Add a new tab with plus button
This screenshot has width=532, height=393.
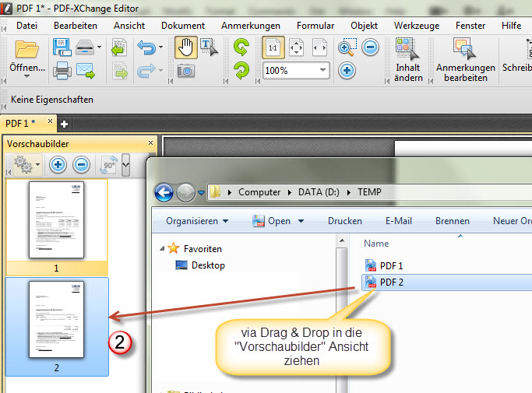pos(64,125)
